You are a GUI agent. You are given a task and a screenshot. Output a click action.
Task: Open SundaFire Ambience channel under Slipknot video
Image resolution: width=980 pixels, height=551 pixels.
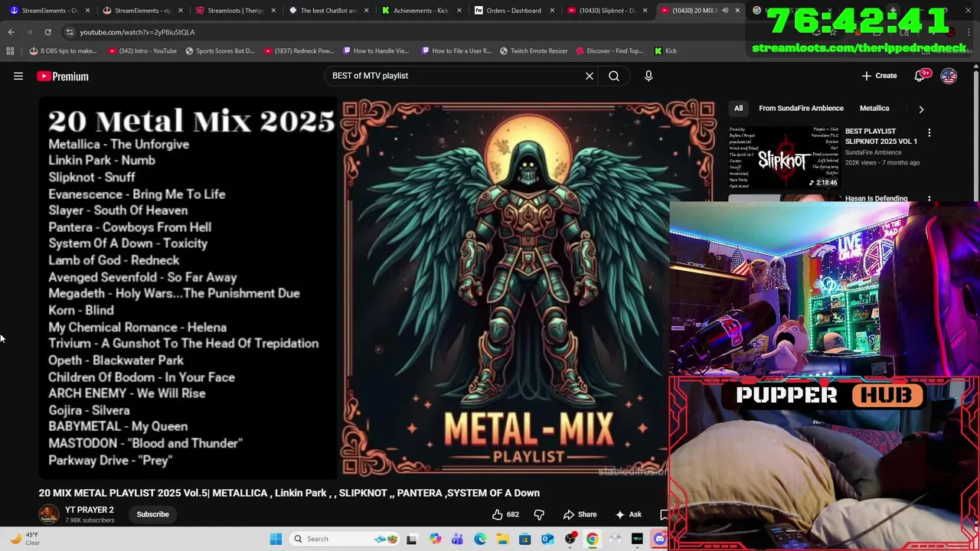pos(873,152)
